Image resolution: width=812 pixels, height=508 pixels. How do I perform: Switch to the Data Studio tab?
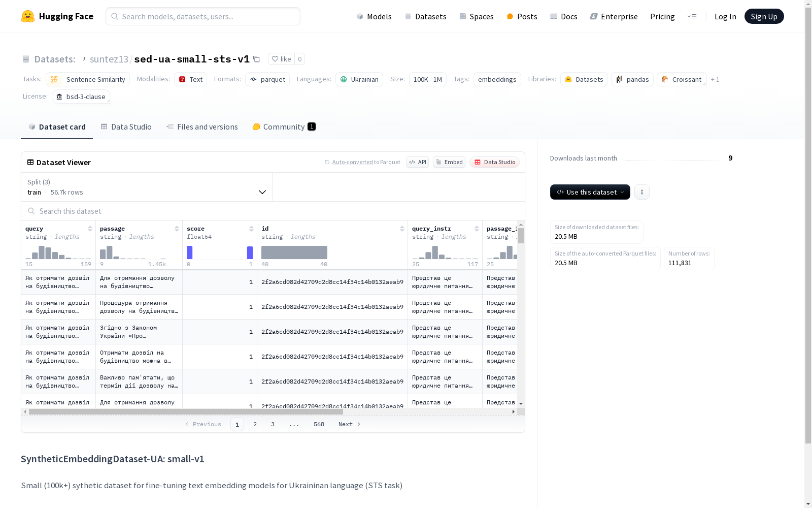pyautogui.click(x=126, y=126)
